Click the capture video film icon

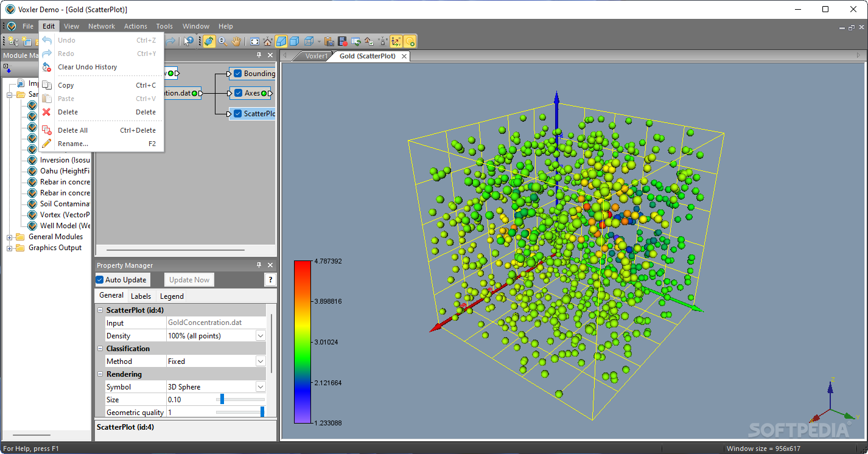(x=343, y=41)
